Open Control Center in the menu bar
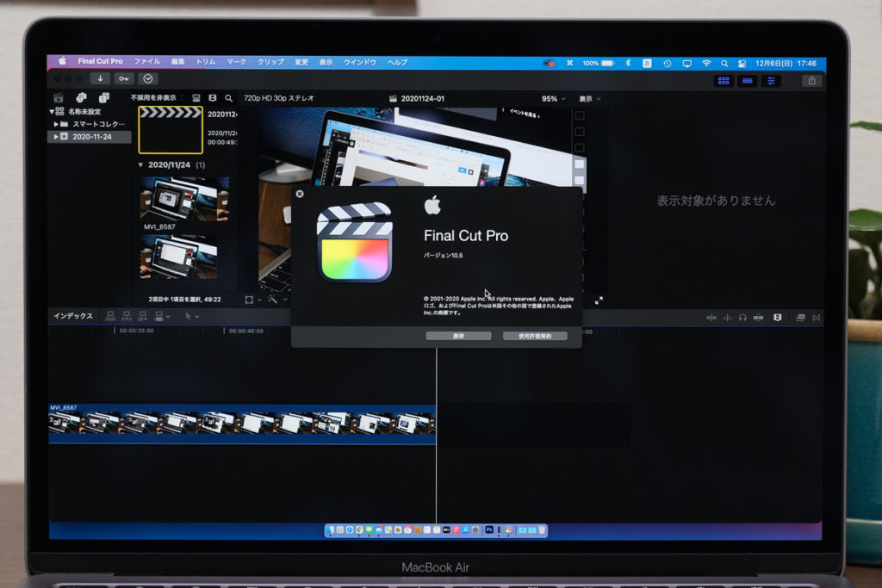 click(742, 64)
